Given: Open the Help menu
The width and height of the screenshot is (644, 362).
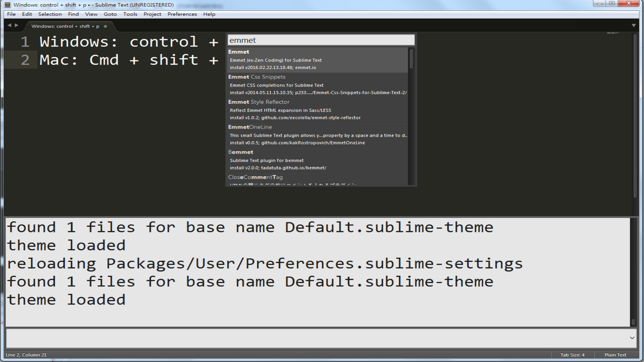Looking at the screenshot, I should [x=209, y=14].
